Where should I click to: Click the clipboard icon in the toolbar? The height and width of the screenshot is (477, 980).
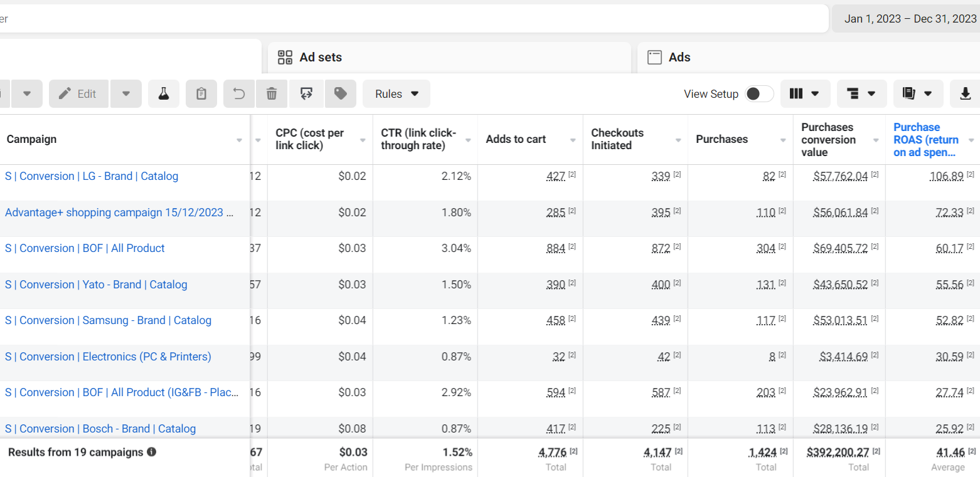tap(201, 94)
